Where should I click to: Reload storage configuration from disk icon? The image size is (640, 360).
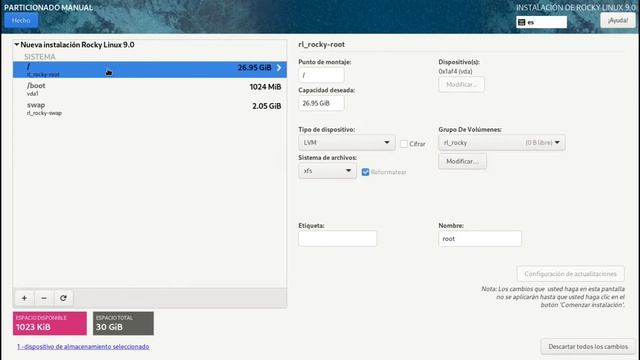(63, 298)
